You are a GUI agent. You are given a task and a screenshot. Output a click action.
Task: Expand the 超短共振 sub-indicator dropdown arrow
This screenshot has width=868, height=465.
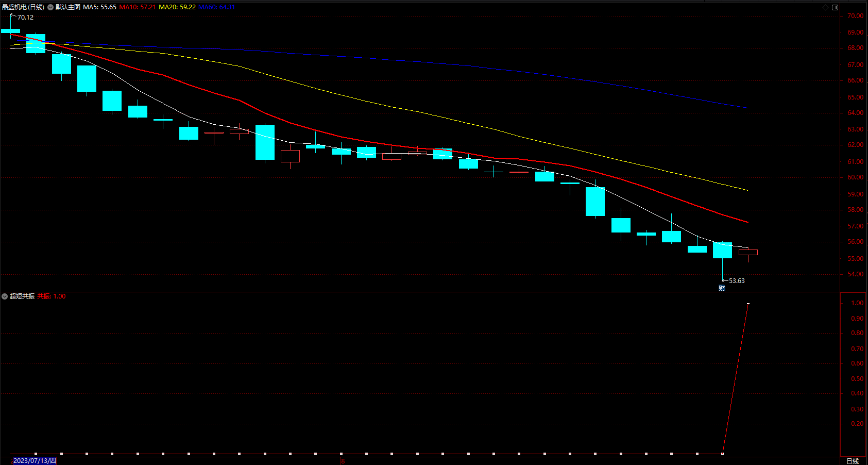5,296
